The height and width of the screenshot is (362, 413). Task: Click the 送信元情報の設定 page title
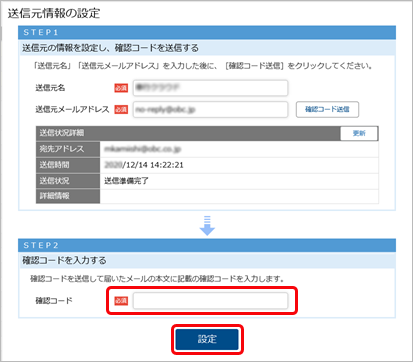54,13
